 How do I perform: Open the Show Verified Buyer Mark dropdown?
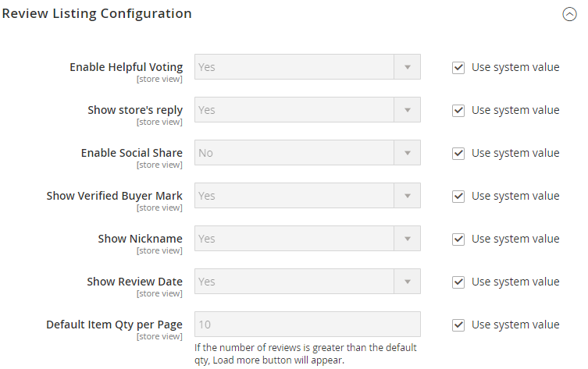[307, 196]
